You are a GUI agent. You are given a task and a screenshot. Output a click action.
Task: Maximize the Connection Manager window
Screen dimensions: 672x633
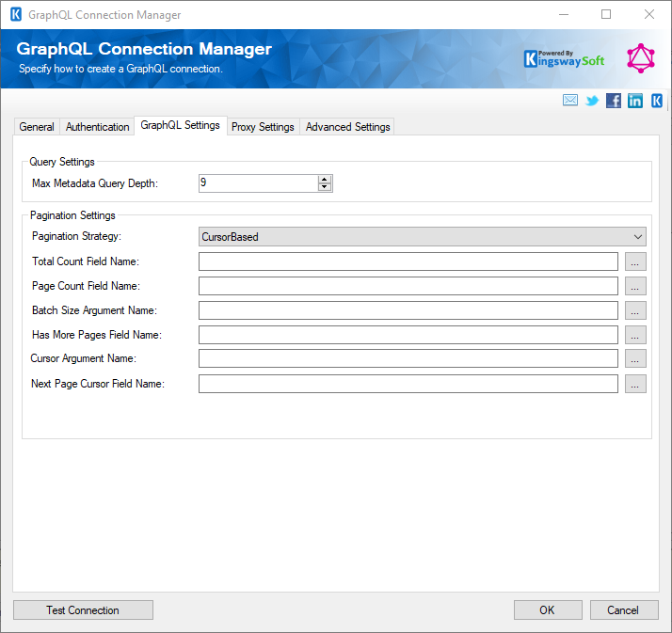click(606, 14)
